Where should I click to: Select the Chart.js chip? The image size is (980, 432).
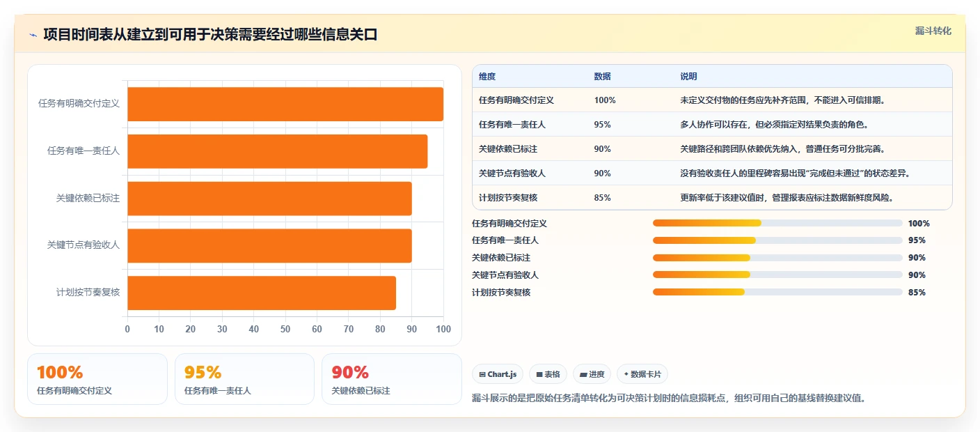498,374
